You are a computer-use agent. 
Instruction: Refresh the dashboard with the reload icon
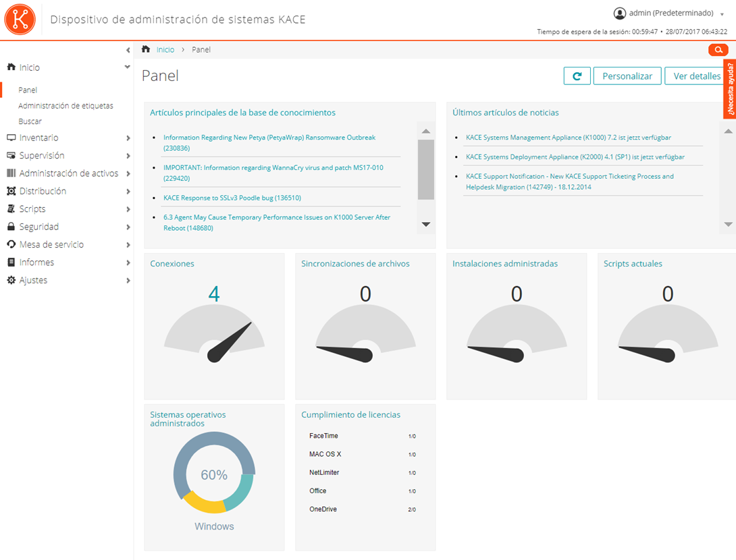[577, 76]
